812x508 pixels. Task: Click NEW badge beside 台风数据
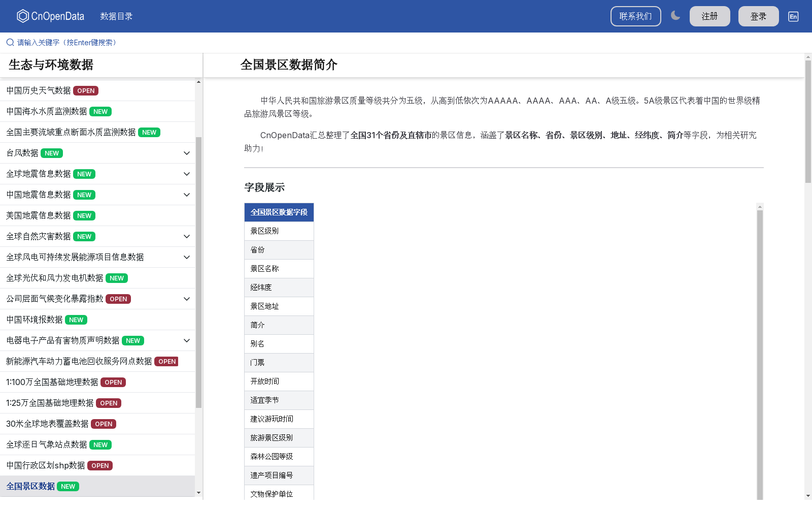pyautogui.click(x=52, y=153)
